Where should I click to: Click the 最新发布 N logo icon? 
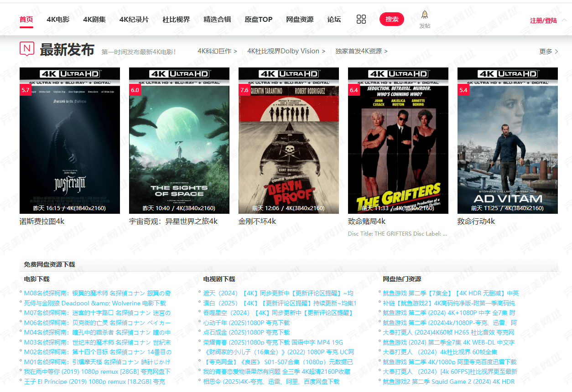coord(27,49)
